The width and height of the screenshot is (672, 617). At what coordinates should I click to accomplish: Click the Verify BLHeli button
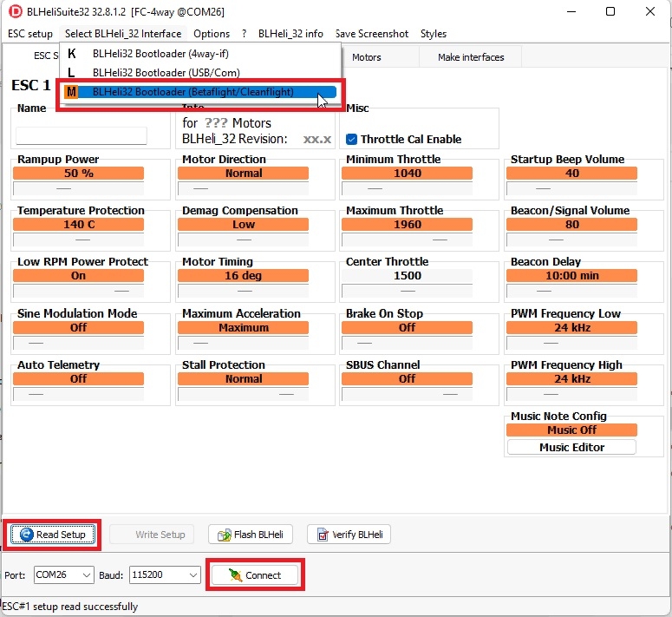[349, 535]
